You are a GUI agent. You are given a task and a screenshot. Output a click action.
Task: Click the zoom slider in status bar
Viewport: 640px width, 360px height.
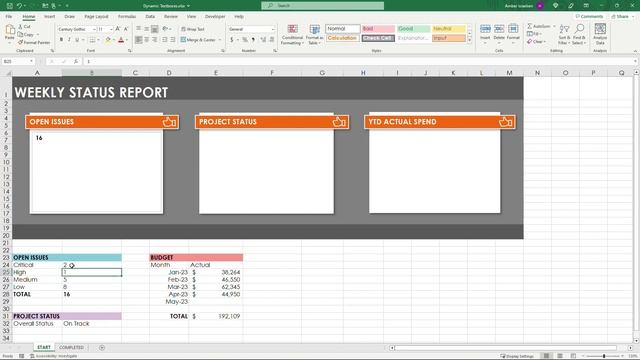(x=604, y=356)
